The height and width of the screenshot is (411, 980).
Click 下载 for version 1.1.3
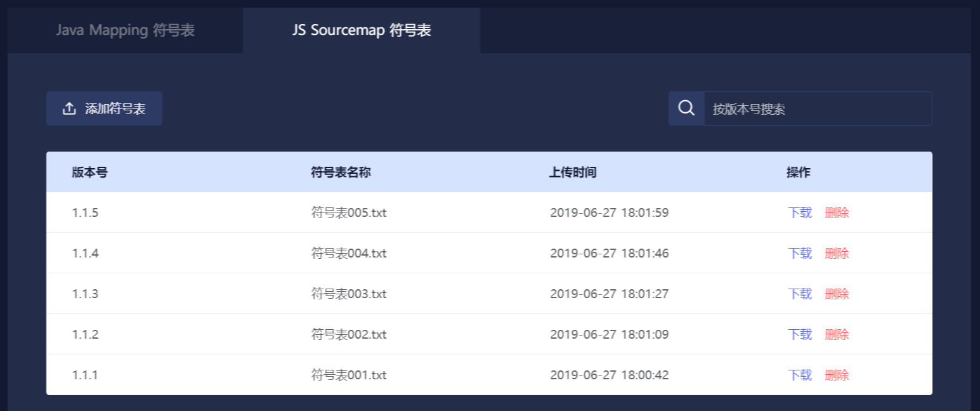800,294
